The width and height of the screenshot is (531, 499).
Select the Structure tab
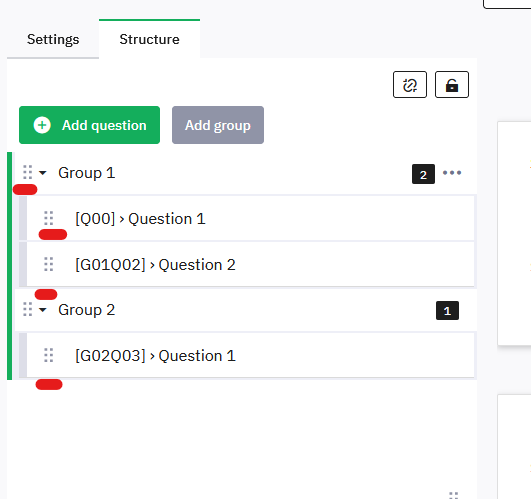tap(149, 39)
